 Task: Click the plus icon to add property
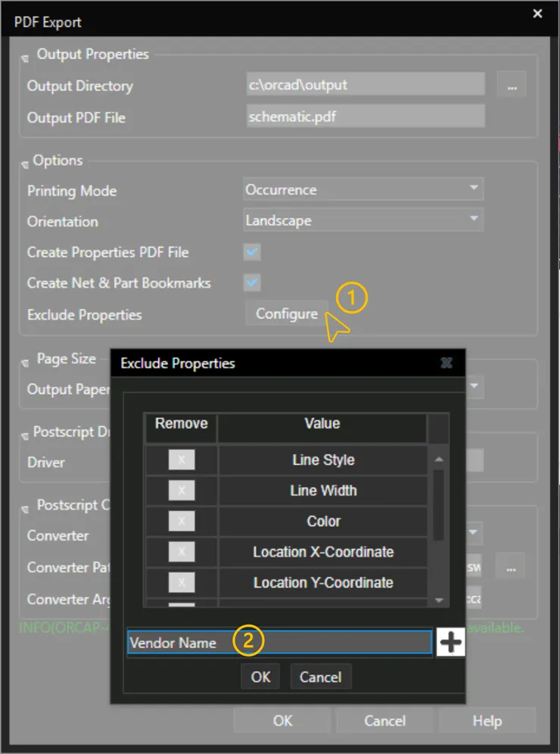(451, 643)
